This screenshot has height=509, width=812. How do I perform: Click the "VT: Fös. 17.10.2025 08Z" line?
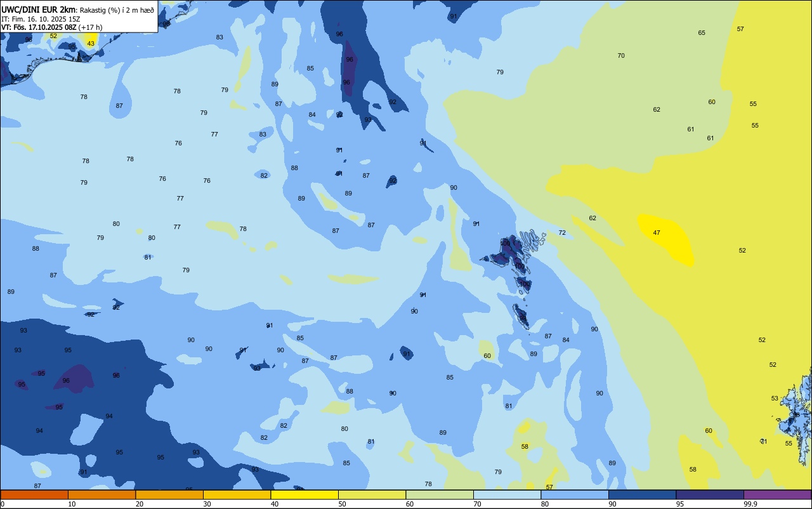click(39, 27)
